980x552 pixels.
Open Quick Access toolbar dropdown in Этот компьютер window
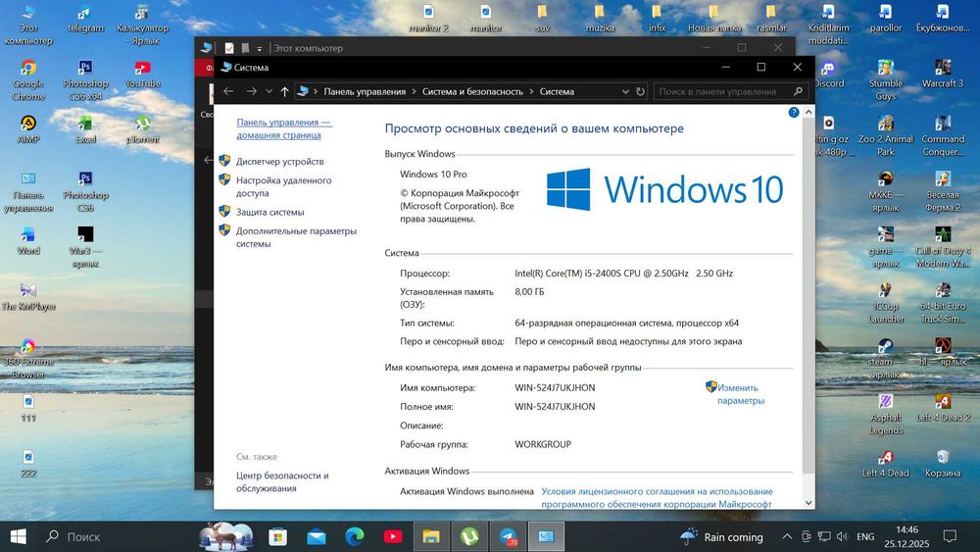[x=260, y=48]
